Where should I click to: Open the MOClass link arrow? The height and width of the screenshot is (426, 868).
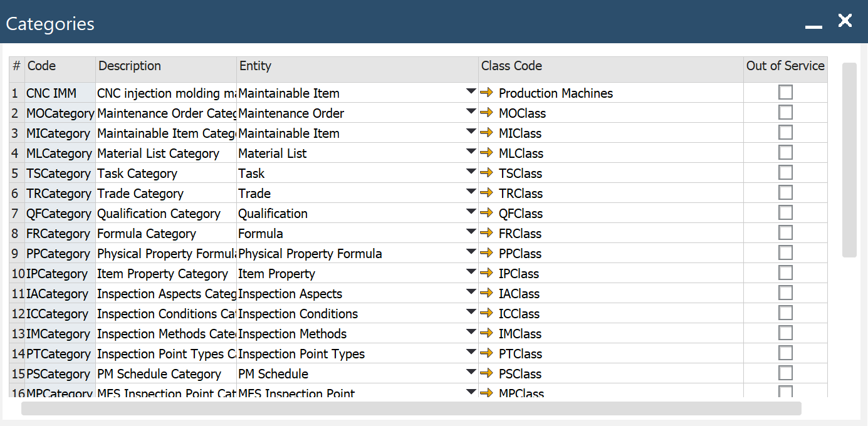487,113
